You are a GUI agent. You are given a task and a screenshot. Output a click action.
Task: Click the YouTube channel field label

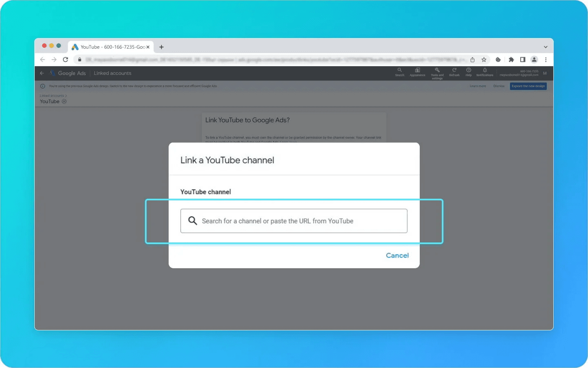pos(206,192)
